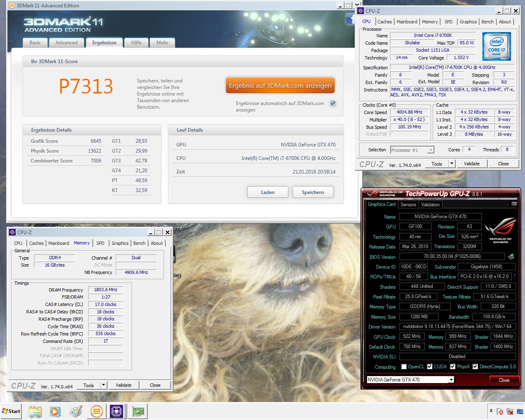
Task: Click the network status tray icon
Action: (x=510, y=411)
